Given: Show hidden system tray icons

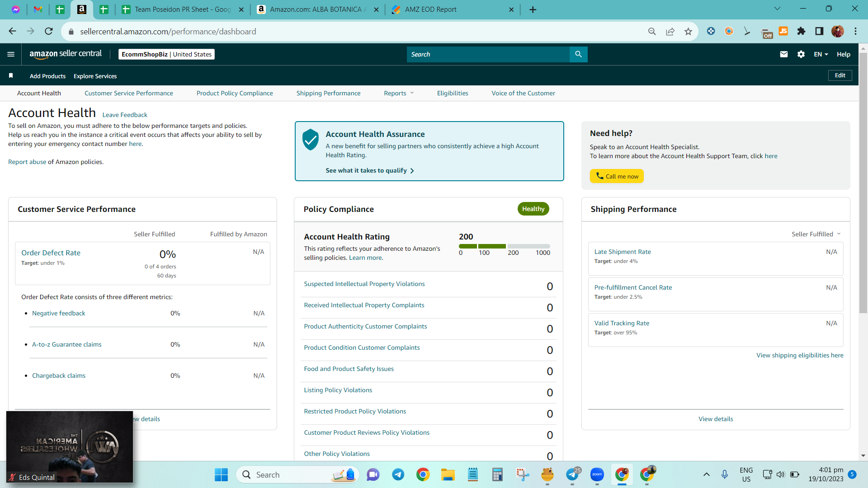Looking at the screenshot, I should tap(707, 474).
